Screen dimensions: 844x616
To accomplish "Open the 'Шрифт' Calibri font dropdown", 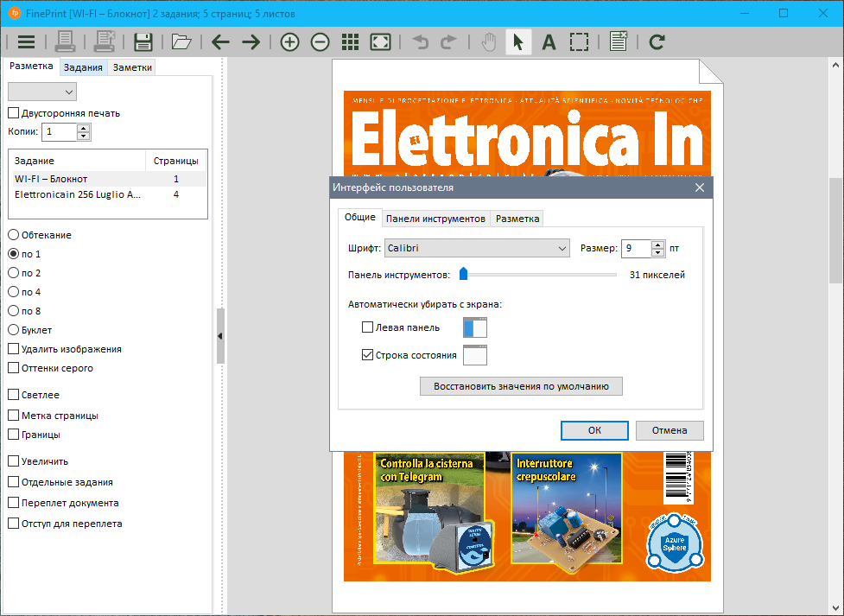I will (x=477, y=249).
